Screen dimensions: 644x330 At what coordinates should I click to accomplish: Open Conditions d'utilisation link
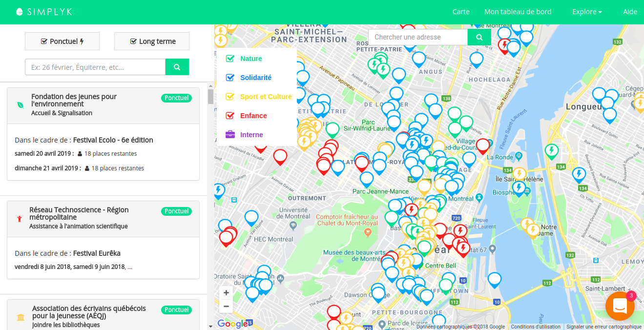tap(536, 327)
